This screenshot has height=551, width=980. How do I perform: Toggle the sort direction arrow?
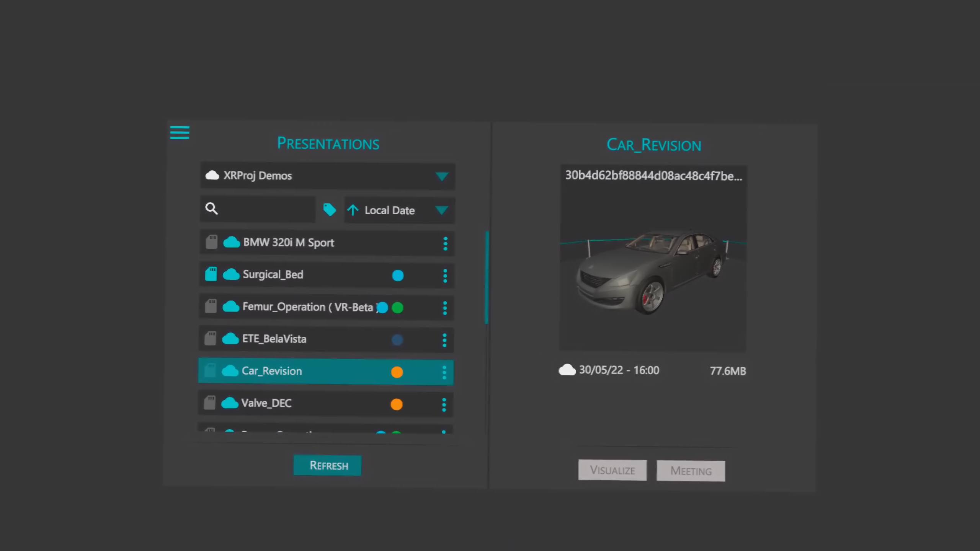pos(353,210)
